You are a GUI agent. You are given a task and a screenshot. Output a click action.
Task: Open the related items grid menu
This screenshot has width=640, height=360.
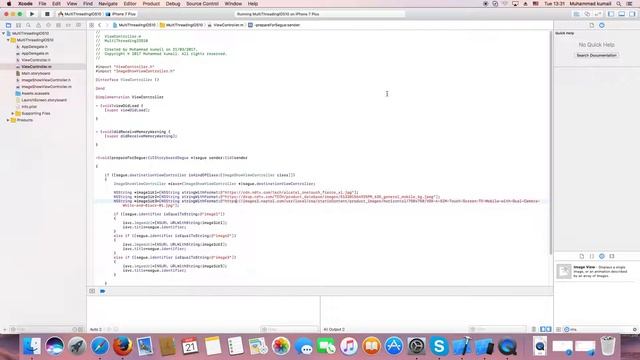pyautogui.click(x=92, y=25)
